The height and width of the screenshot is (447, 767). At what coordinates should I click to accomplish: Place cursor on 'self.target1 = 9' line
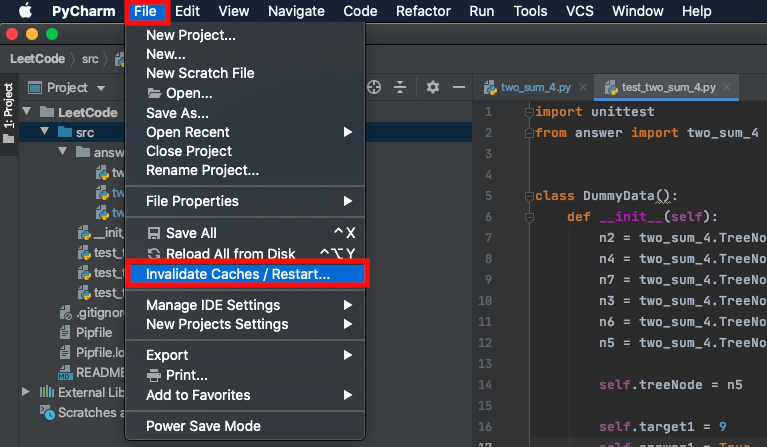tap(662, 427)
